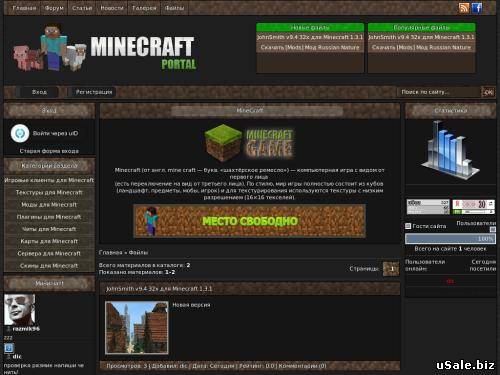Focus the site search field
The image size is (500, 375).
pos(438,92)
